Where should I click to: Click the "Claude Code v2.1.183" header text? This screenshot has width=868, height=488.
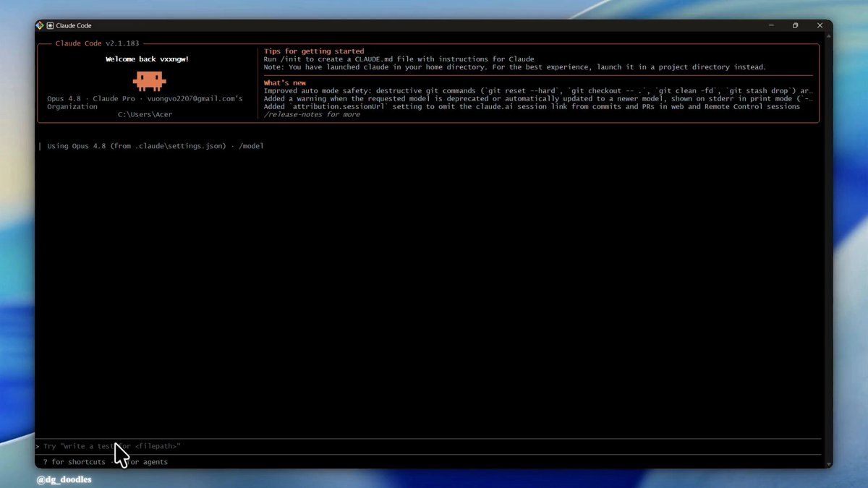97,43
